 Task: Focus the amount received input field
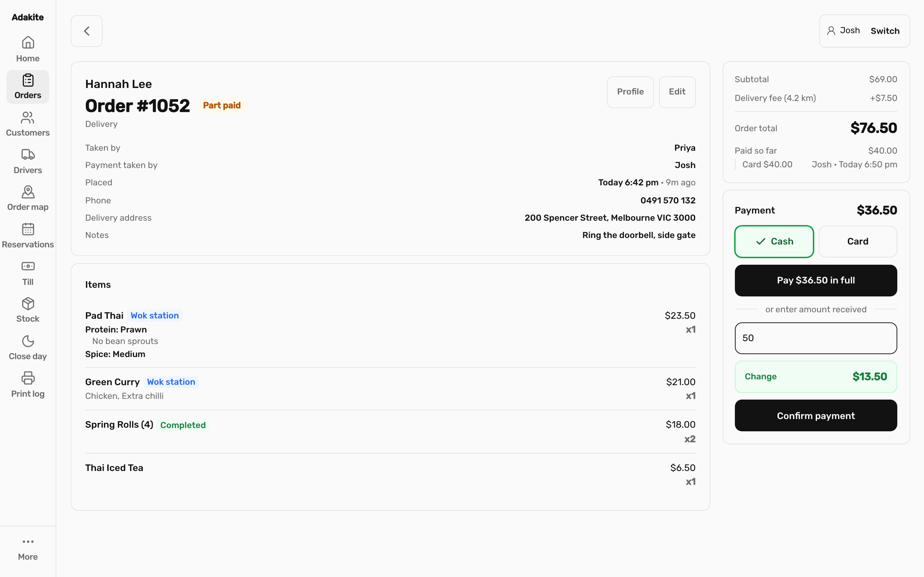coord(816,338)
